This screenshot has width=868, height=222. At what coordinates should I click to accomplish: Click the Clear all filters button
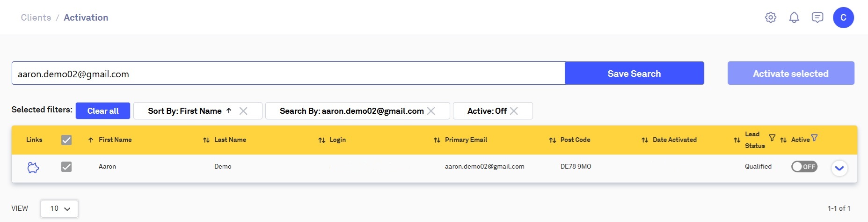point(103,111)
